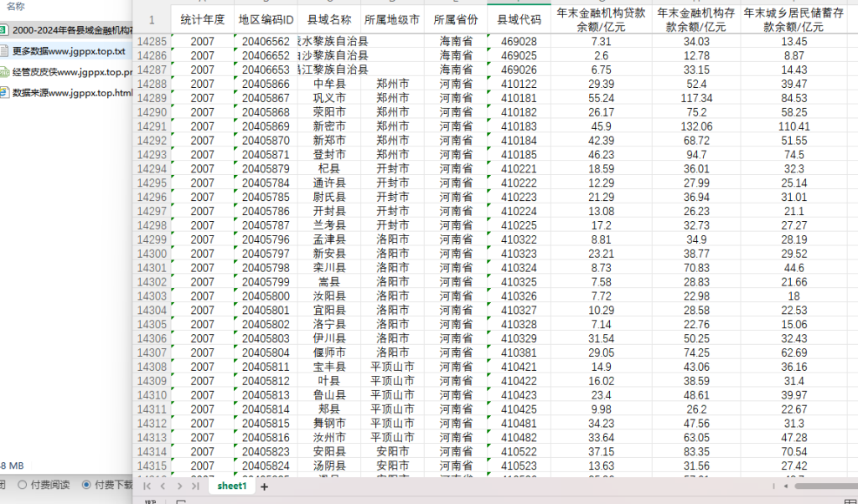This screenshot has height=504, width=858.
Task: Jump to the first sheet with the navigation arrow
Action: 147,486
